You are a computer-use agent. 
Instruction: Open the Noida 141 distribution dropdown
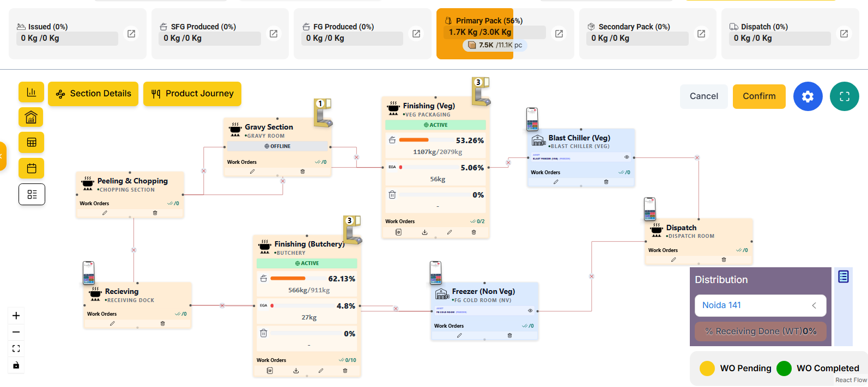(760, 305)
